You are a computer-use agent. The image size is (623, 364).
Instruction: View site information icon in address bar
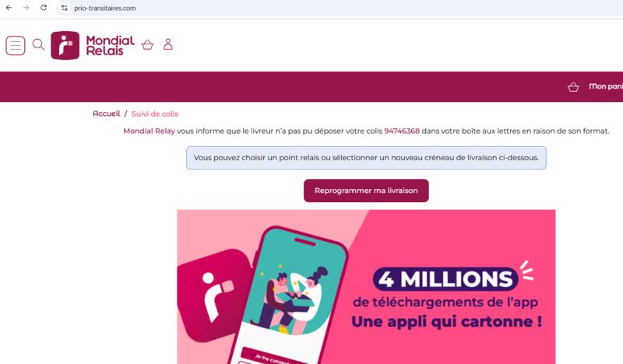click(x=65, y=8)
